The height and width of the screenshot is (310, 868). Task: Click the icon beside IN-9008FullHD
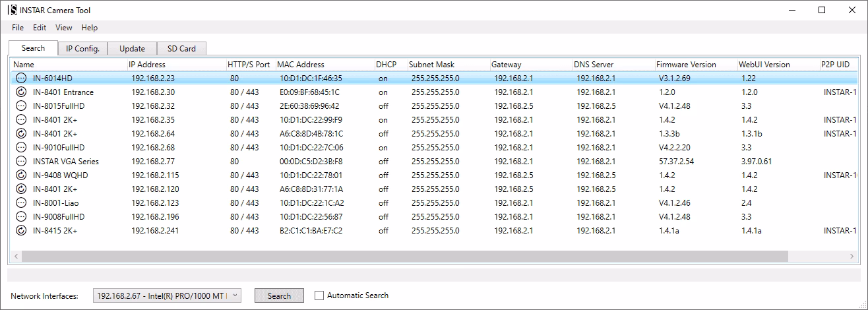[x=21, y=217]
